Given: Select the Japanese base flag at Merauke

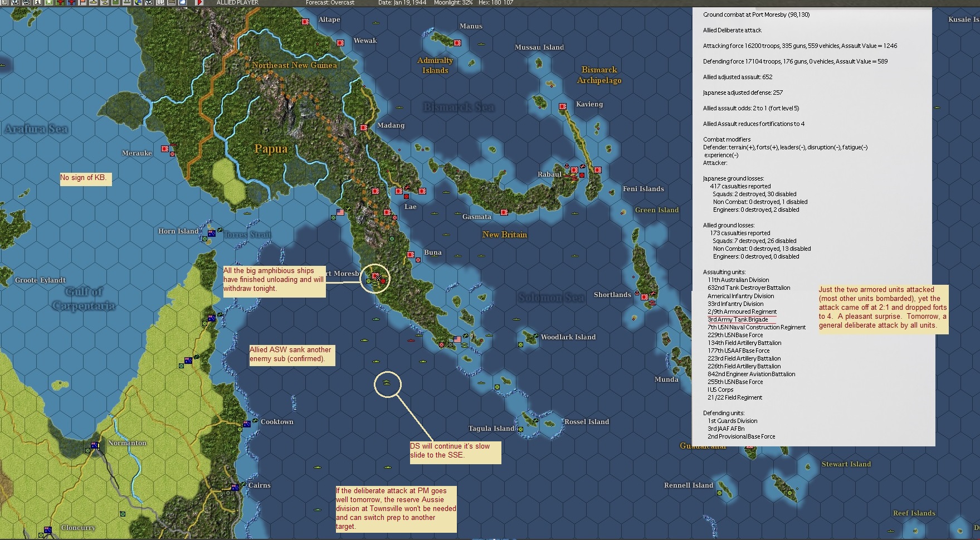Looking at the screenshot, I should tap(165, 149).
